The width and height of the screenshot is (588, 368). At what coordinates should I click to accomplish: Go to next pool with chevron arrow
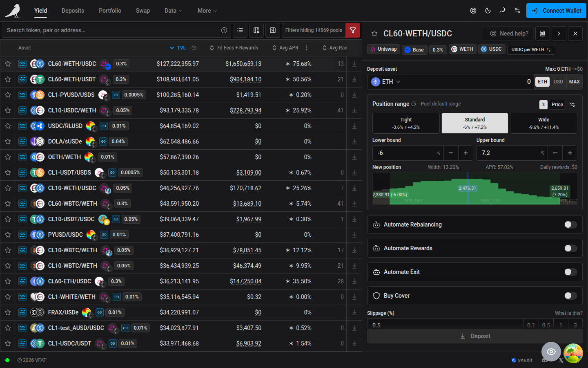tap(559, 34)
